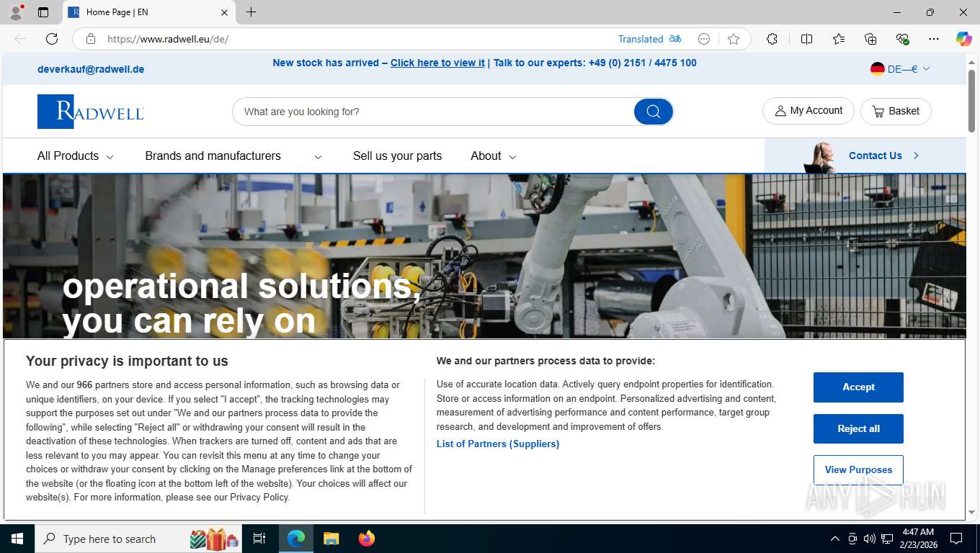980x553 pixels.
Task: Open a new browser tab
Action: 251,12
